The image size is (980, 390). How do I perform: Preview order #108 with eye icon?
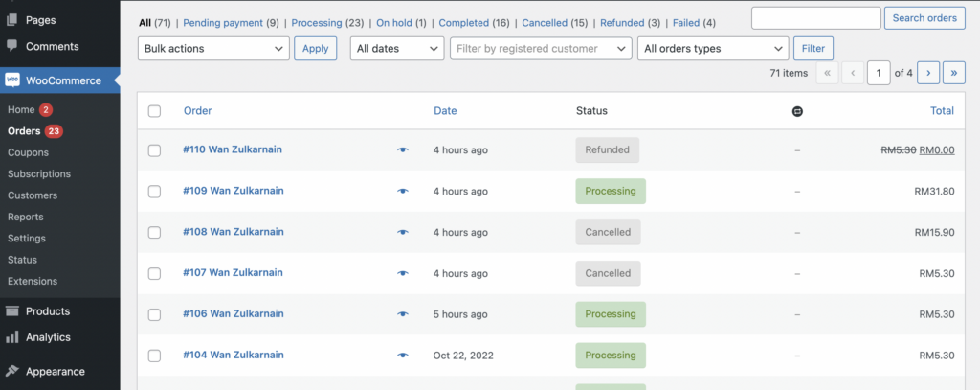(403, 232)
